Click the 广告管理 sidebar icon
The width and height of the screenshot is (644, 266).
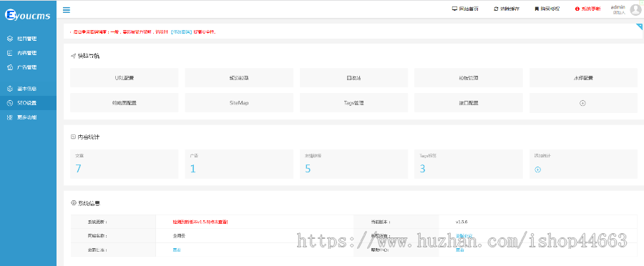point(10,67)
